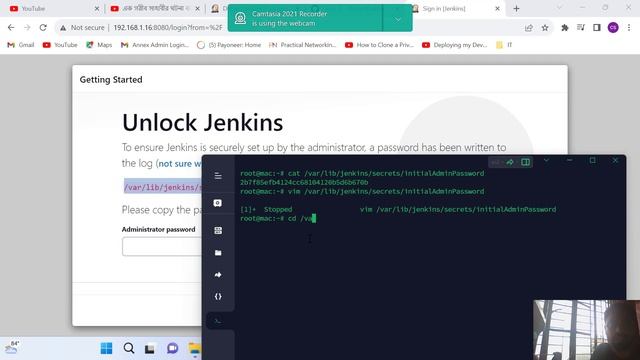Reload the Jenkins login page
640x360 pixels.
click(x=43, y=28)
